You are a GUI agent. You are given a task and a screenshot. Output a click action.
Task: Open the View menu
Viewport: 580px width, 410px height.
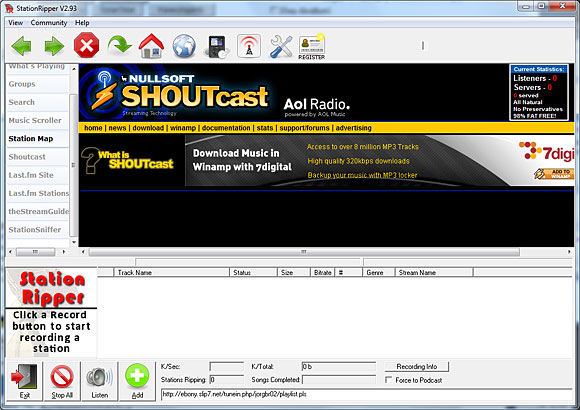tap(16, 23)
